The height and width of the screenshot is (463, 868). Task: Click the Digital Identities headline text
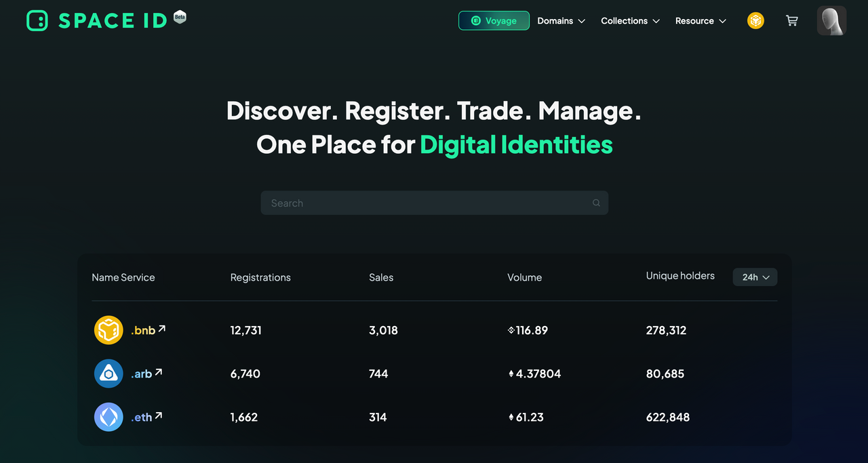click(x=516, y=144)
